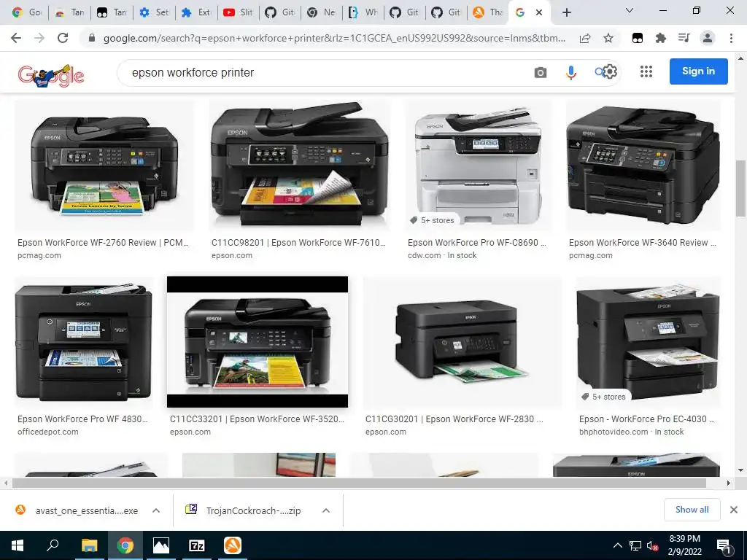
Task: Open WorkForce WF-2830 printer image
Action: (462, 342)
